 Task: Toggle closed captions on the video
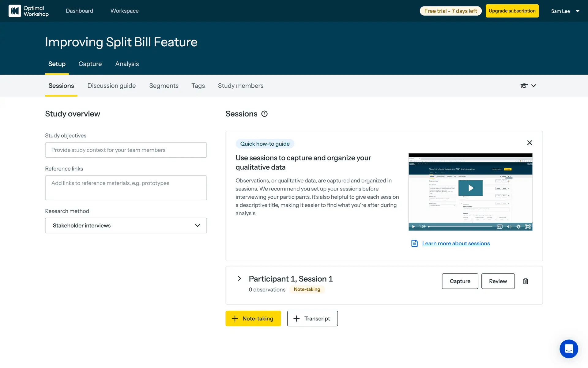[x=499, y=227]
